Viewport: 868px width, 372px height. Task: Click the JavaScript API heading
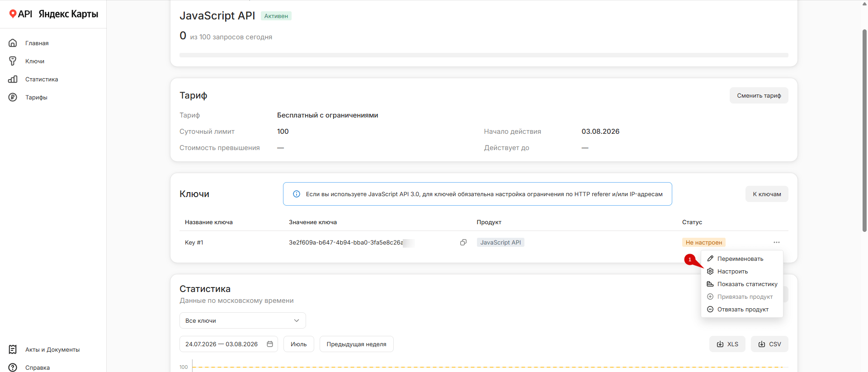[x=217, y=16]
